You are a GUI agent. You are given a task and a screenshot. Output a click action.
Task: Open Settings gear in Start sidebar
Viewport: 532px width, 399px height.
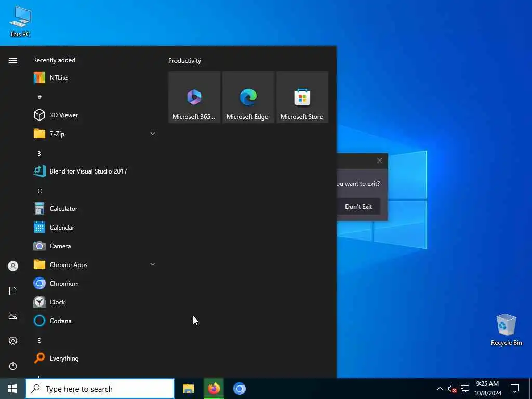(13, 341)
